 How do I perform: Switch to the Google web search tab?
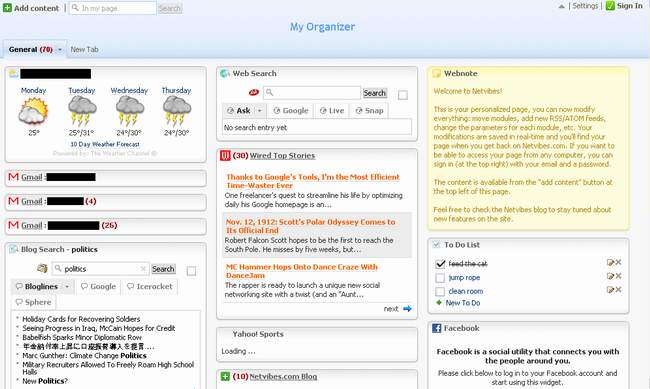[x=291, y=111]
